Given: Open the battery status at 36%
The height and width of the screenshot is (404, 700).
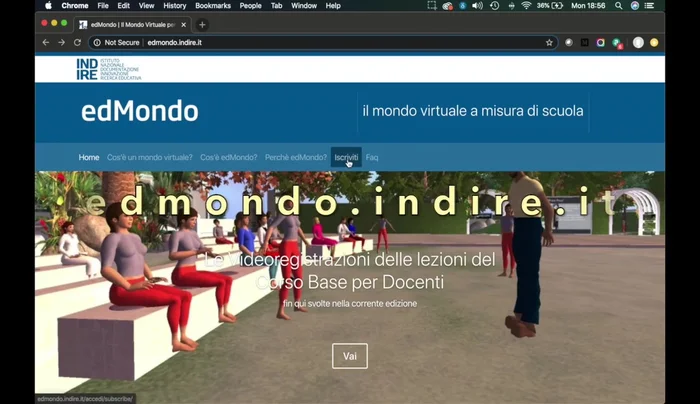Looking at the screenshot, I should (550, 6).
